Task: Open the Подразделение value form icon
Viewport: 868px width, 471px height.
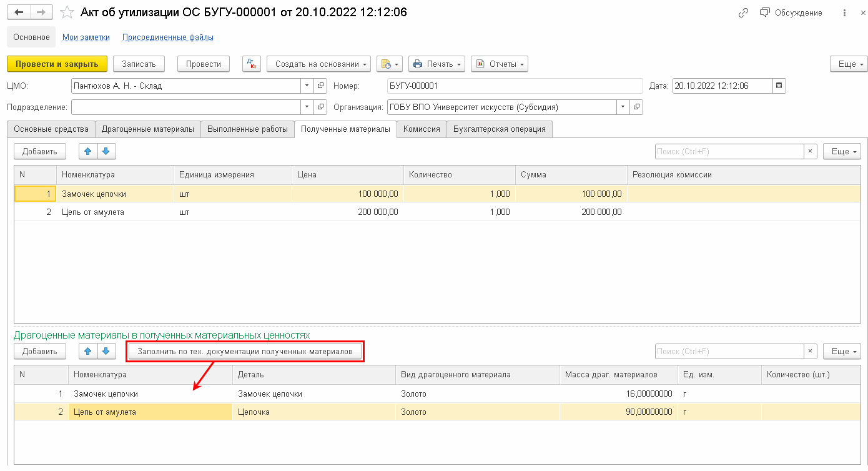Action: click(x=320, y=107)
